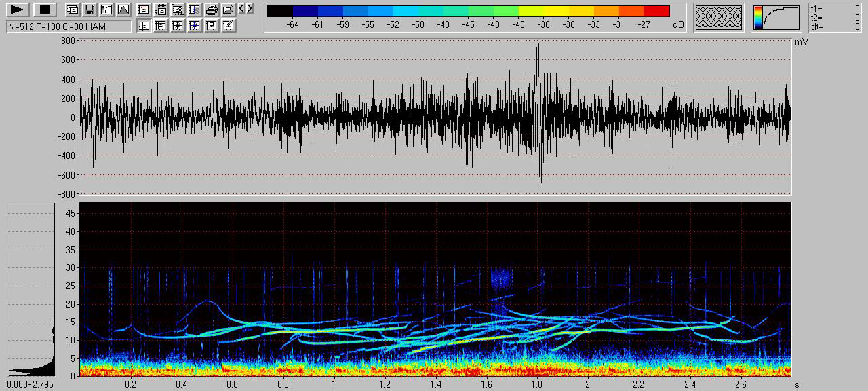
Task: Open the crosshatch pattern overview box
Action: click(719, 18)
